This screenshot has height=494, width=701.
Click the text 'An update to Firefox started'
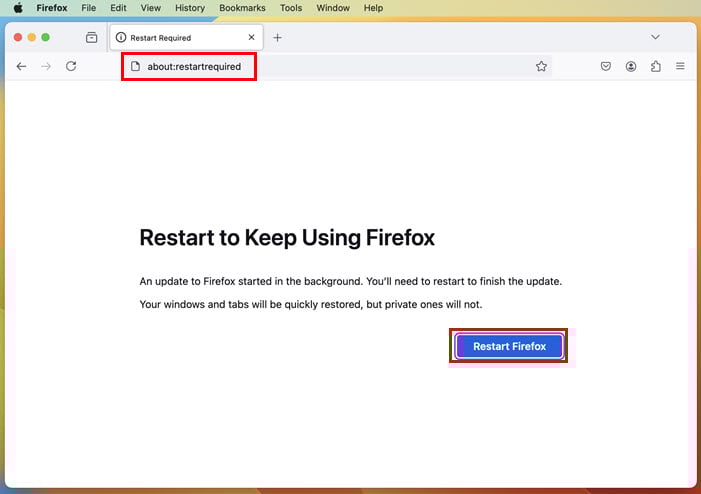pos(205,282)
